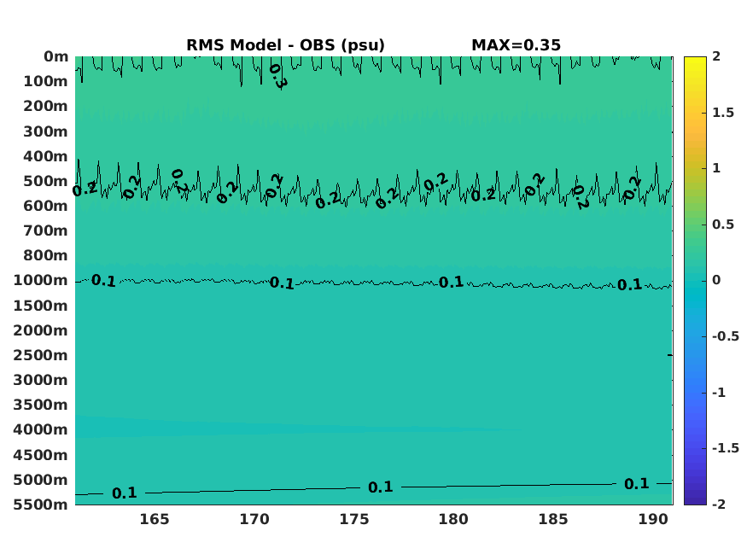Screen dimensions: 747x560
Task: Click the rightmost '0.1' label on 1000m contour
Action: (x=630, y=285)
